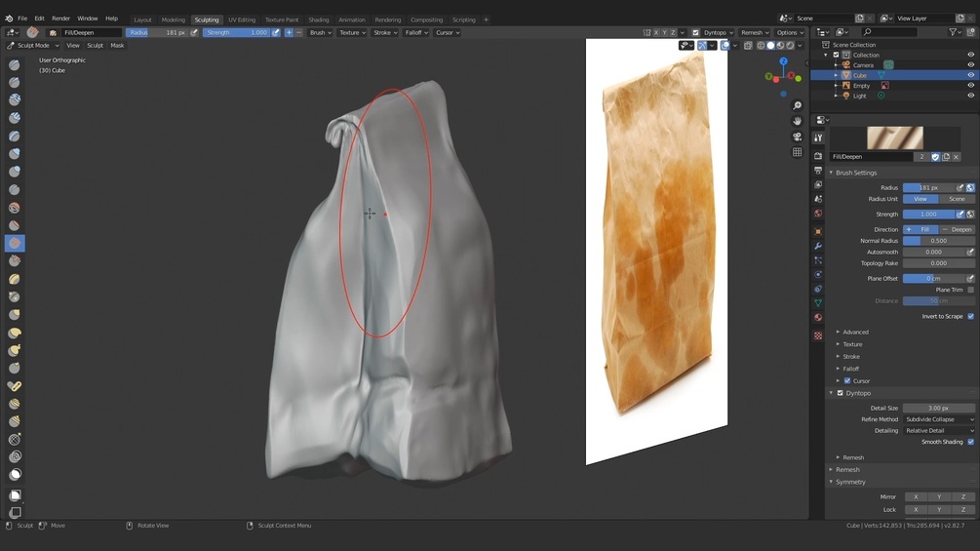Enable Mirror X symmetry button
This screenshot has height=551, width=980.
coord(916,496)
